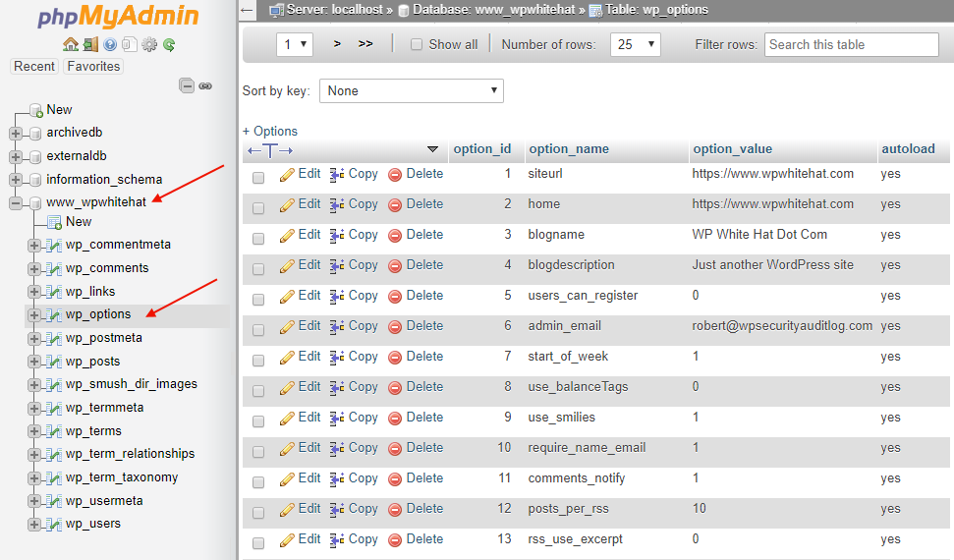Image resolution: width=954 pixels, height=560 pixels.
Task: Click the phpMyAdmin logo
Action: click(x=118, y=17)
